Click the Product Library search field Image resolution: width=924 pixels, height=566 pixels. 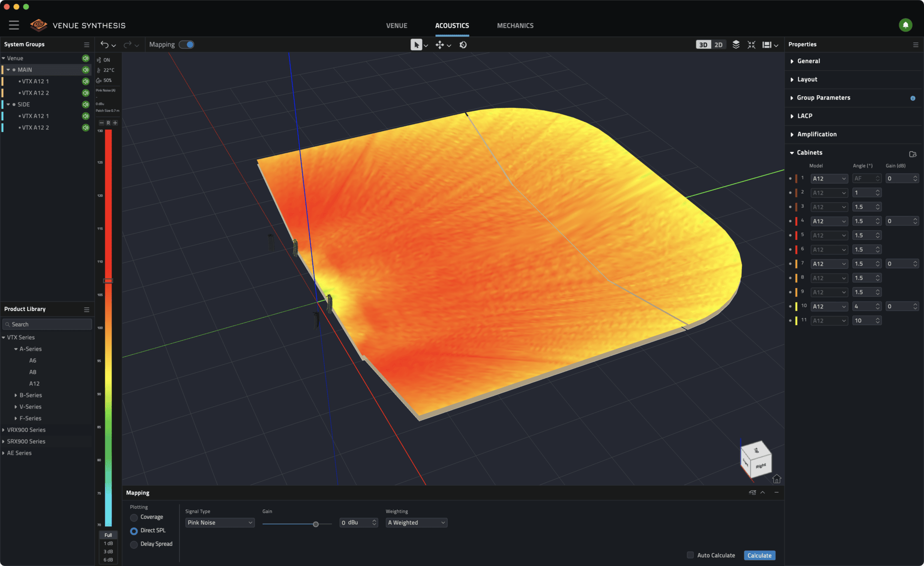(47, 324)
